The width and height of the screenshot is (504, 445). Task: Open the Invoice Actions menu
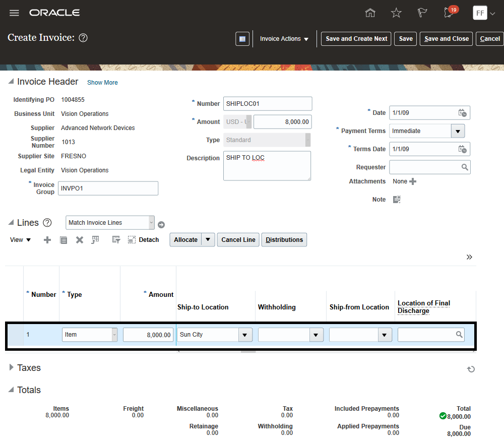284,39
